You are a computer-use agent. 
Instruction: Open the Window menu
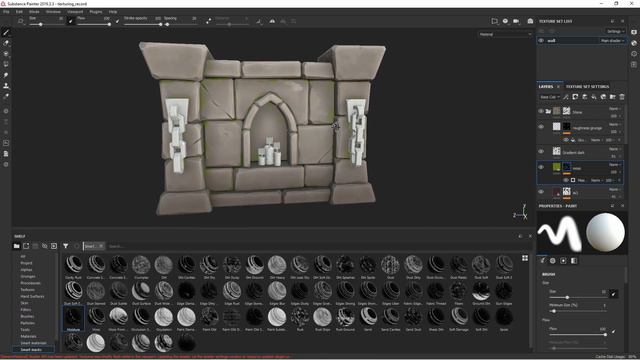pos(53,12)
